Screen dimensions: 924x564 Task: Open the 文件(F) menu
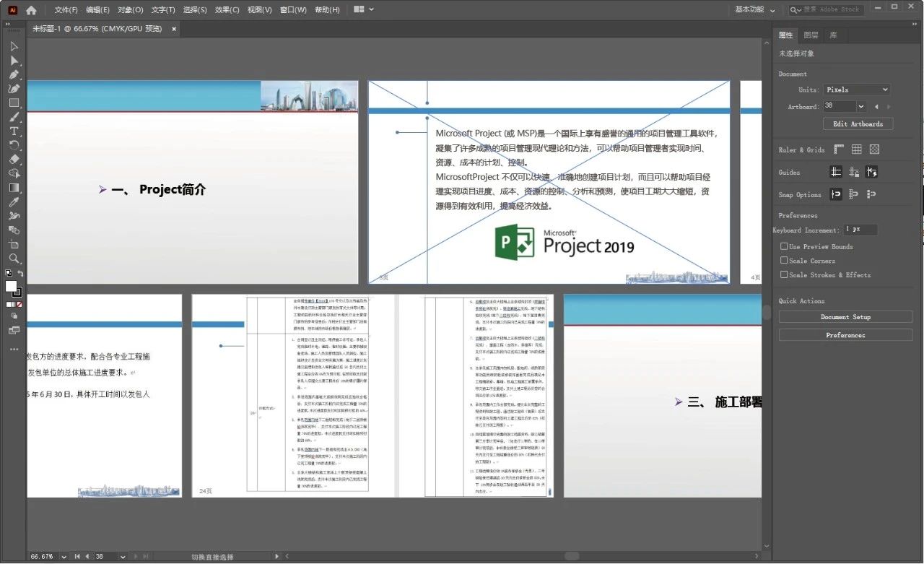click(66, 10)
